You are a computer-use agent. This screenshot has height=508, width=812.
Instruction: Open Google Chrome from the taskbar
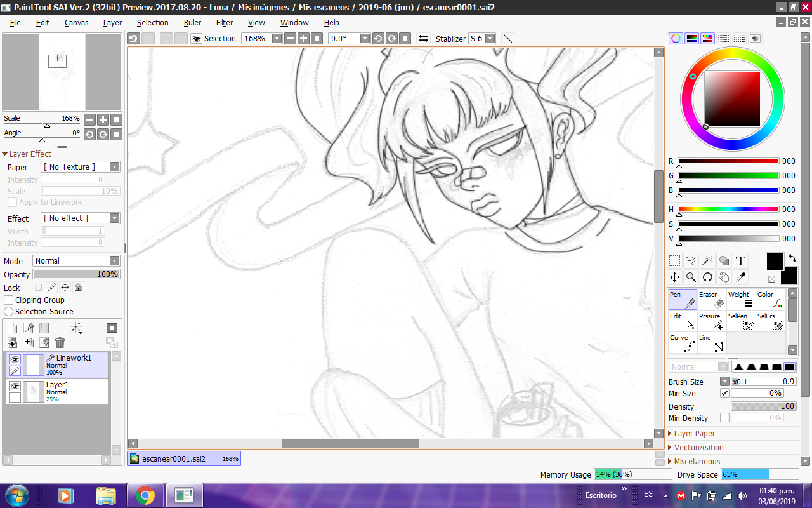(145, 495)
